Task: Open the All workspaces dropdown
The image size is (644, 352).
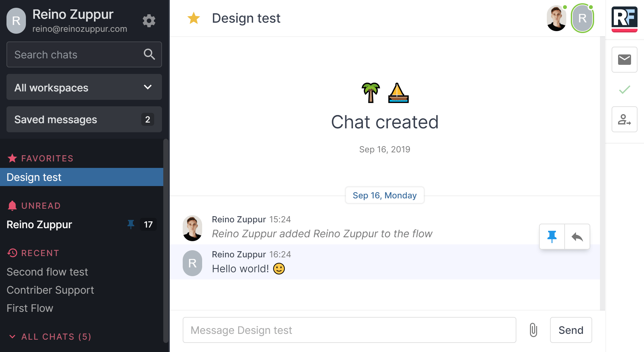Action: point(84,87)
